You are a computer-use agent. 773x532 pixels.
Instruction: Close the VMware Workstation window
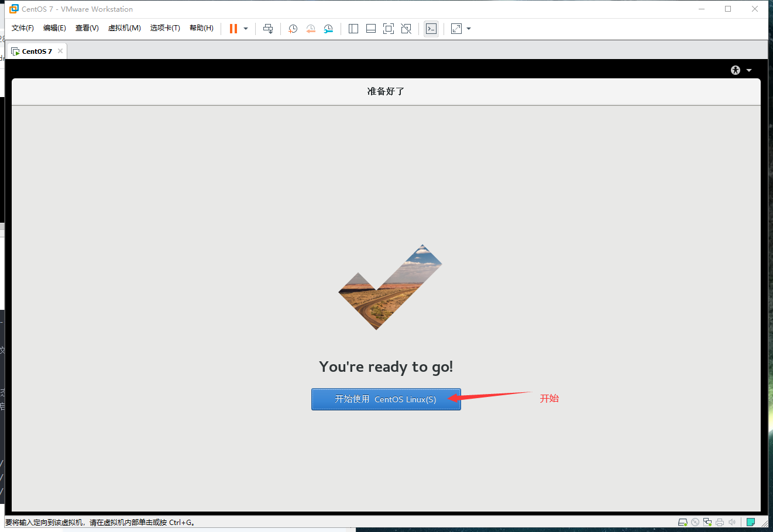(755, 9)
